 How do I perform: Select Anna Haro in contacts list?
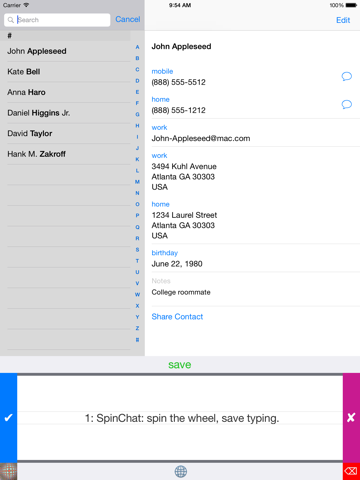(65, 92)
